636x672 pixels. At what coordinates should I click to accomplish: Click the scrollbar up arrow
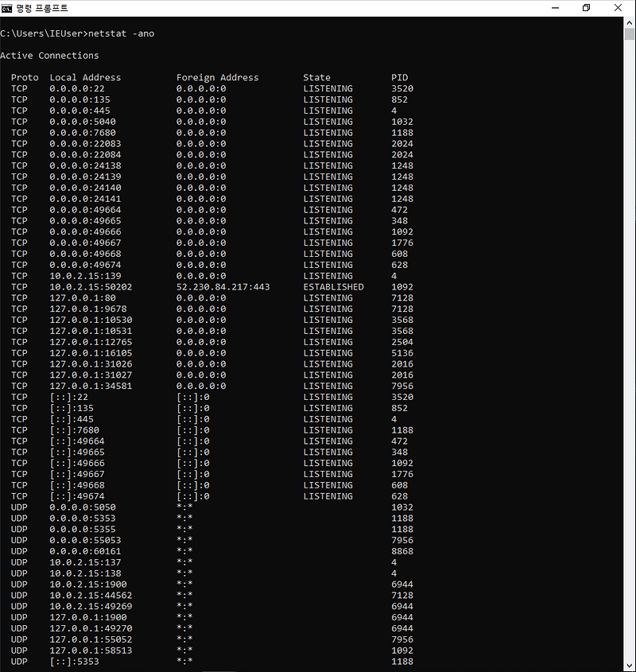point(629,22)
